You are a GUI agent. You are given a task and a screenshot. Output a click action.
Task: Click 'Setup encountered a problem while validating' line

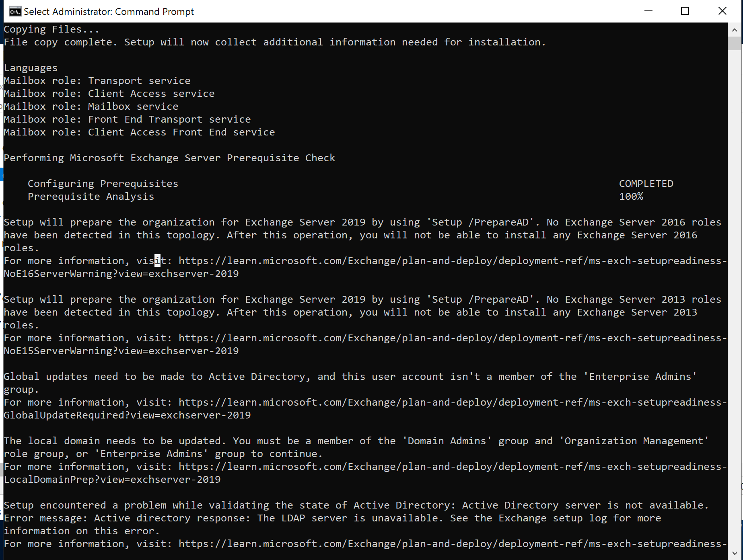(x=356, y=505)
